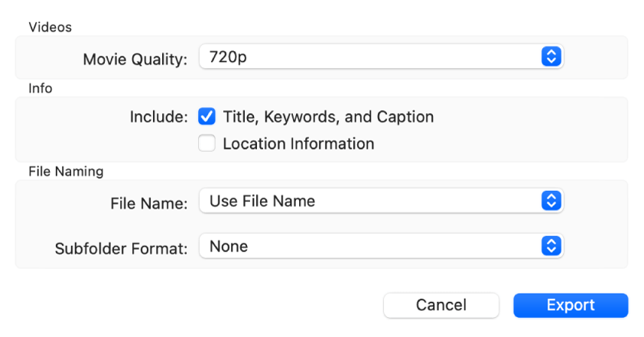This screenshot has width=644, height=337.
Task: Click the Videos section heading
Action: [50, 27]
